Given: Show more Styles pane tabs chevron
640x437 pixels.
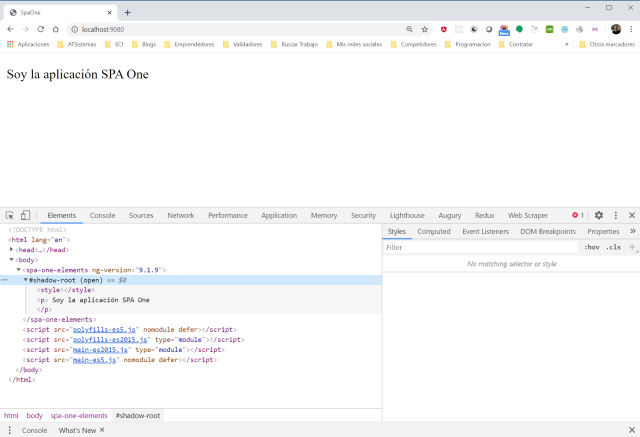Looking at the screenshot, I should pyautogui.click(x=633, y=231).
